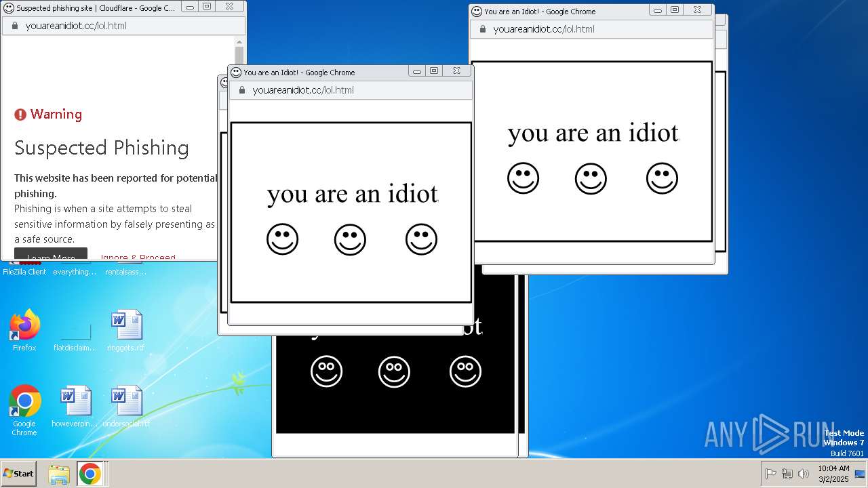Click the rentalsass desktop file label

[x=126, y=272]
